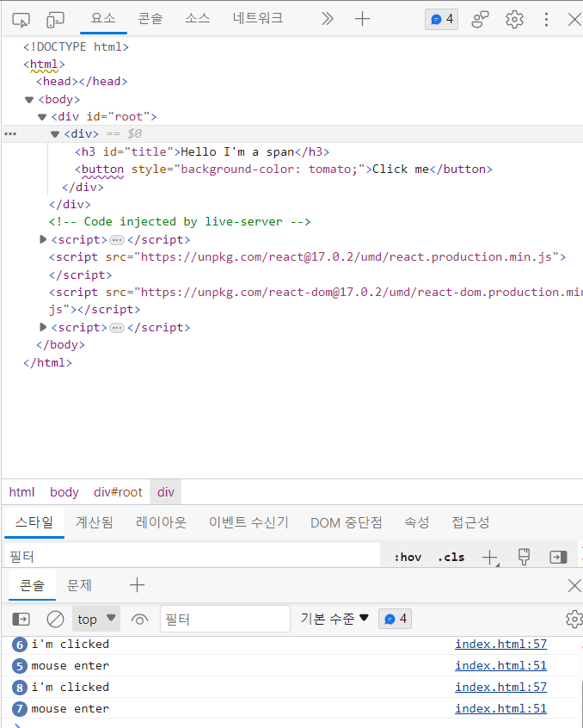Select the <!DOCTYPE html> row
The width and height of the screenshot is (583, 728).
76,46
